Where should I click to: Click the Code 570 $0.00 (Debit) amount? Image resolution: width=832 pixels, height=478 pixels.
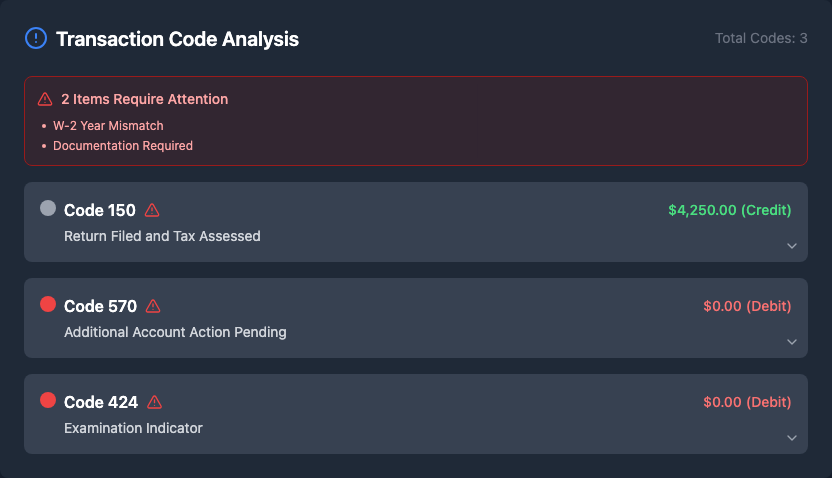(x=747, y=306)
